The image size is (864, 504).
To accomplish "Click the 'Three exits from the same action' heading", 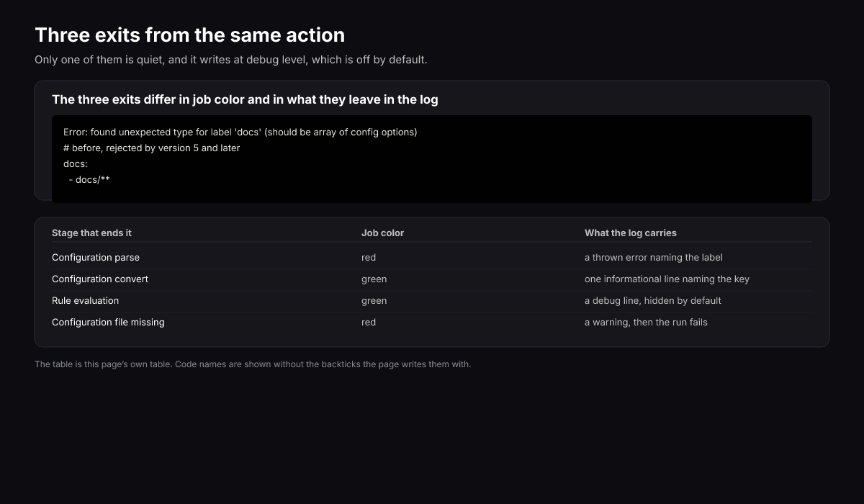I will 189,35.
